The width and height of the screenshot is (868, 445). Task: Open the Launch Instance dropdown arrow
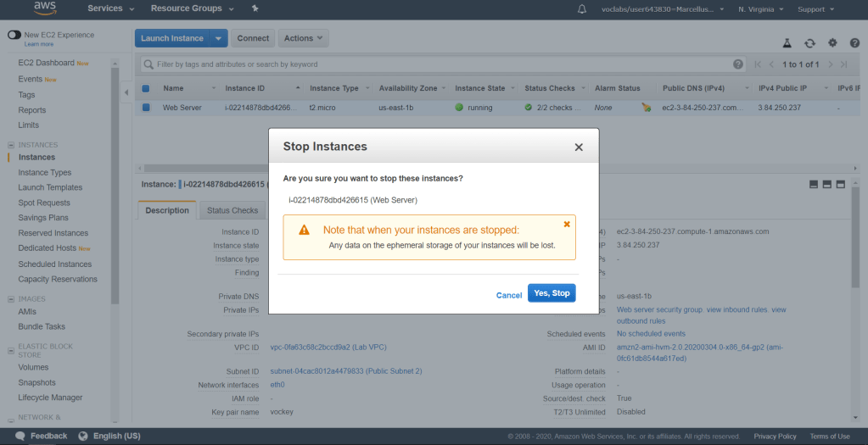click(220, 38)
